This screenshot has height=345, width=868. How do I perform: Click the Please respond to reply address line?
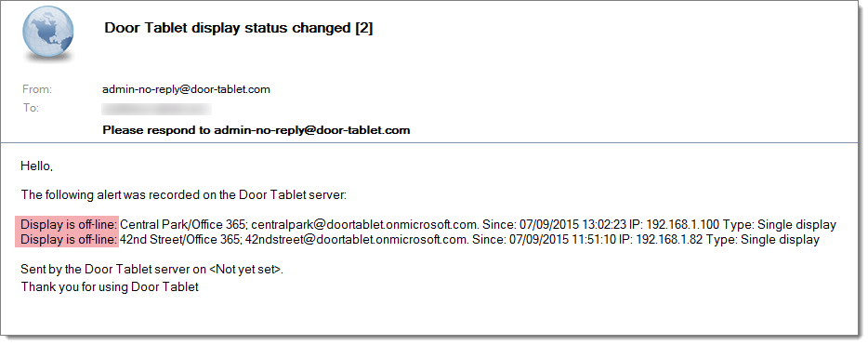(256, 131)
